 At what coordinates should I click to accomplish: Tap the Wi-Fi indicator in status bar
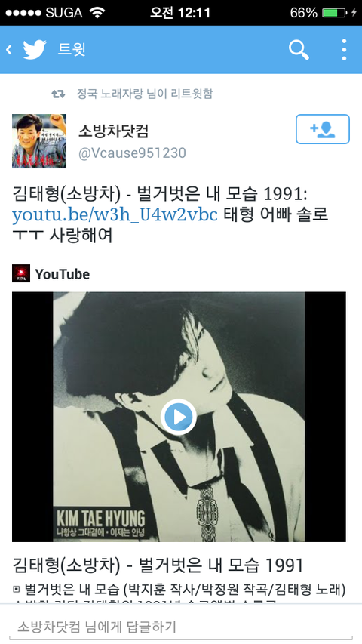coord(97,13)
